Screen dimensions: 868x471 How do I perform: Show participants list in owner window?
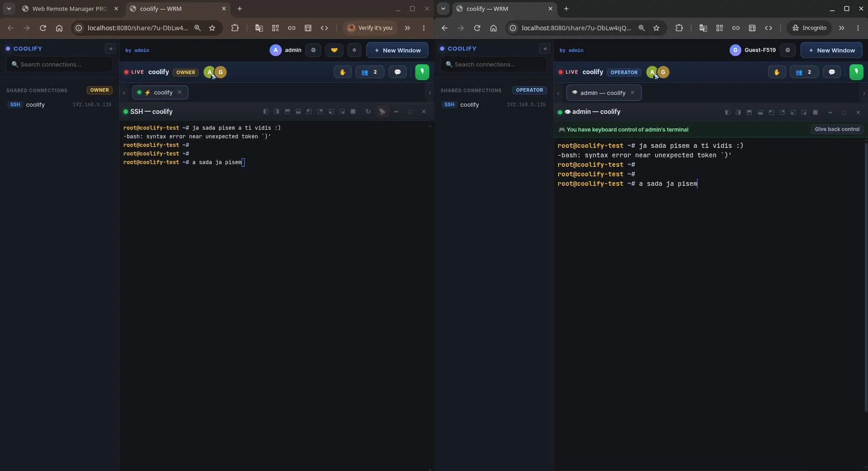point(370,72)
